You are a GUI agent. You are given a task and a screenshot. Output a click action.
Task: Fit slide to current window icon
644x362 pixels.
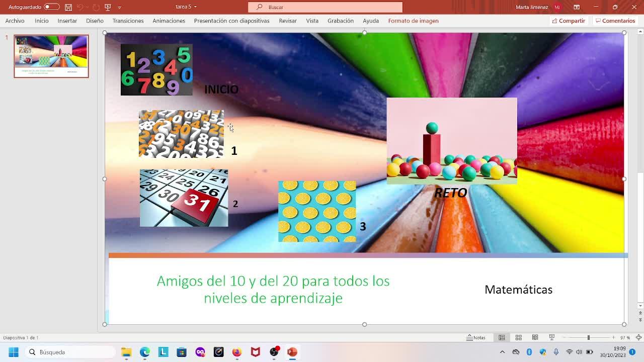click(x=639, y=338)
